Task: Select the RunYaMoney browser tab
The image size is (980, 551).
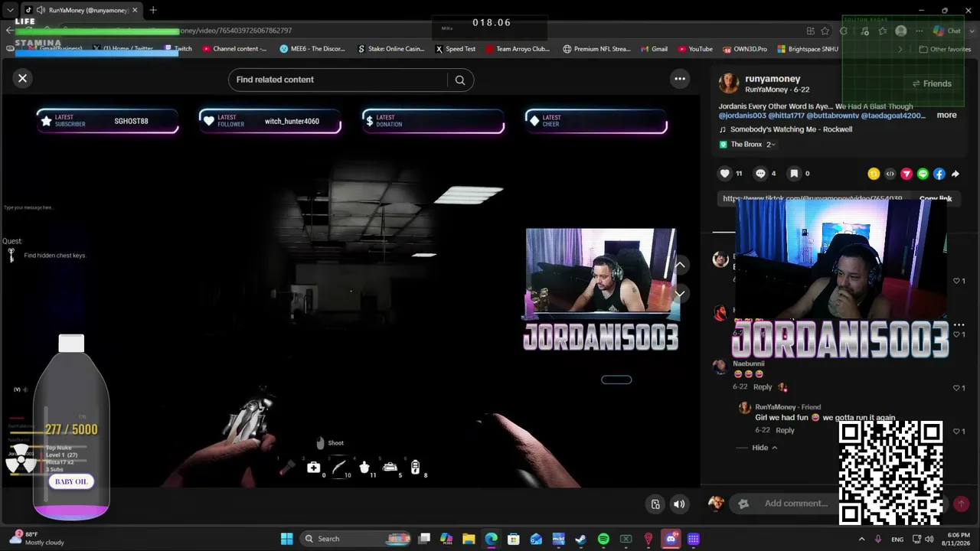Action: tap(83, 10)
